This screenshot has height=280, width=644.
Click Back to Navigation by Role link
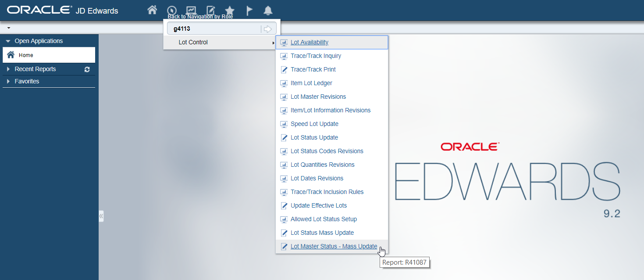point(200,17)
